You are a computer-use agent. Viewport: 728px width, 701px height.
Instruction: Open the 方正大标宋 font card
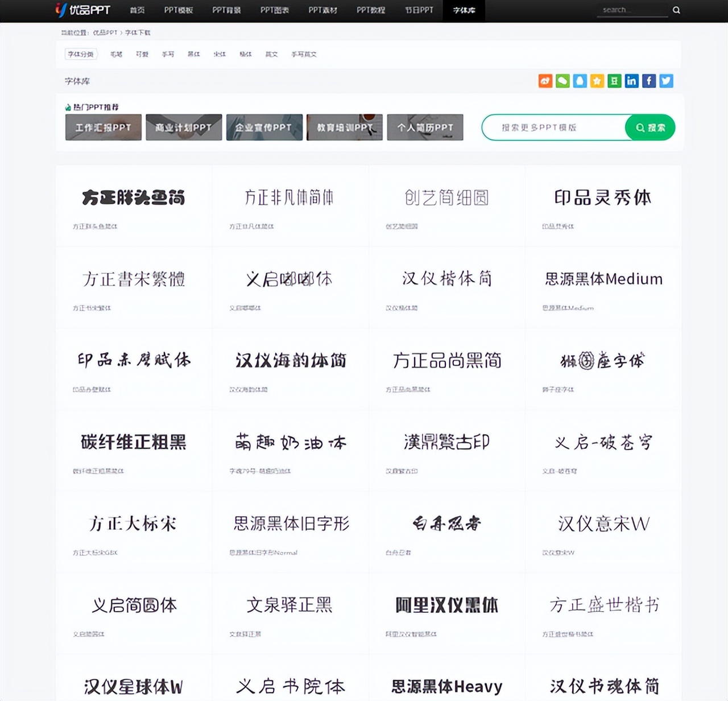point(134,531)
